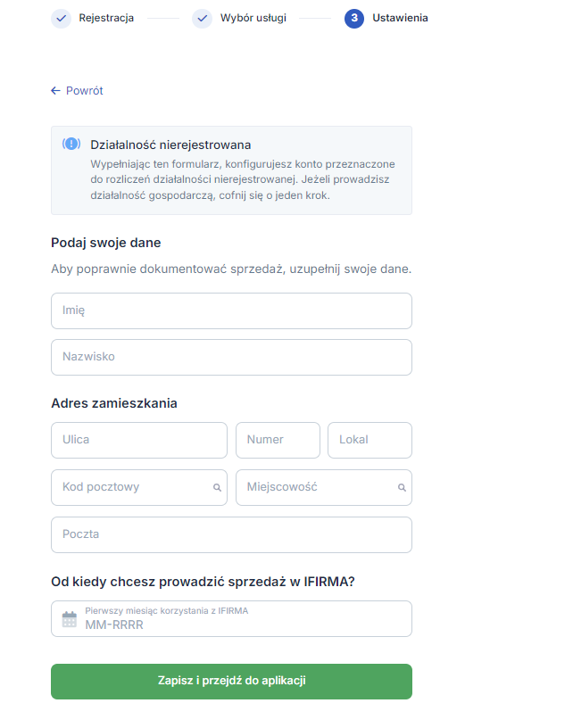Screen dimensions: 573x728
Task: Go to the Wybór usługi step label
Action: (253, 18)
